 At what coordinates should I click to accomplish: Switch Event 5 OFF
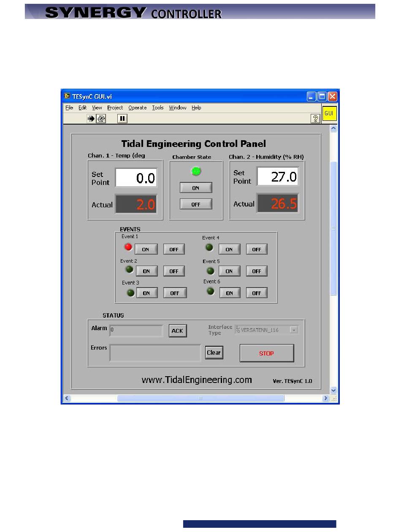(x=257, y=271)
